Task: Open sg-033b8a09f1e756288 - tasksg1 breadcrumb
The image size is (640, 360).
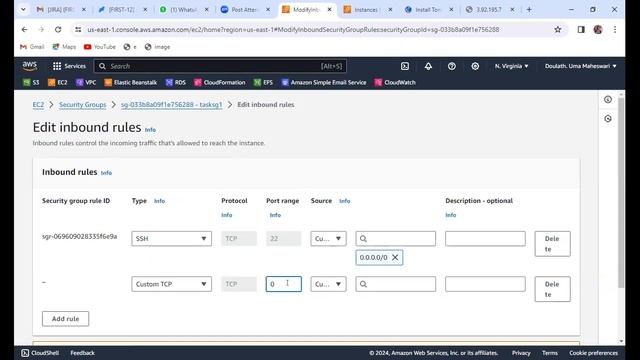Action: click(171, 105)
